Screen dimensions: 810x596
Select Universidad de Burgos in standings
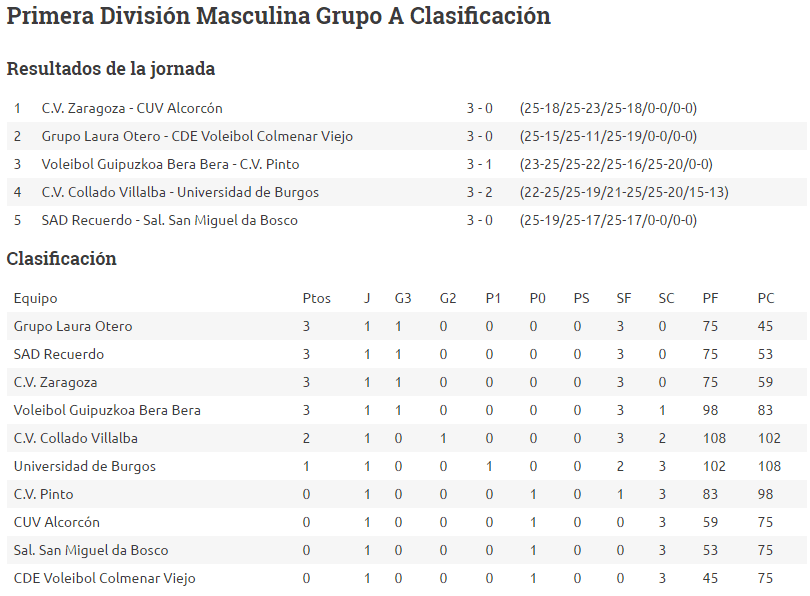85,466
